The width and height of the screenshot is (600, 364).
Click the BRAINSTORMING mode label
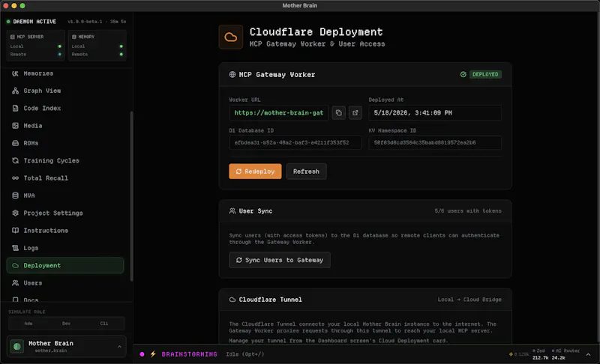(190, 354)
